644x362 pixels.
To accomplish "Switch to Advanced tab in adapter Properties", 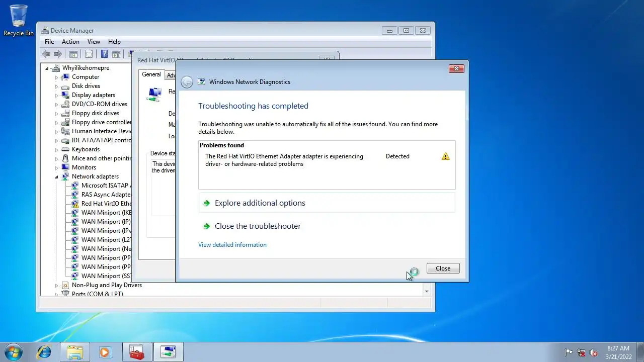I will (171, 75).
